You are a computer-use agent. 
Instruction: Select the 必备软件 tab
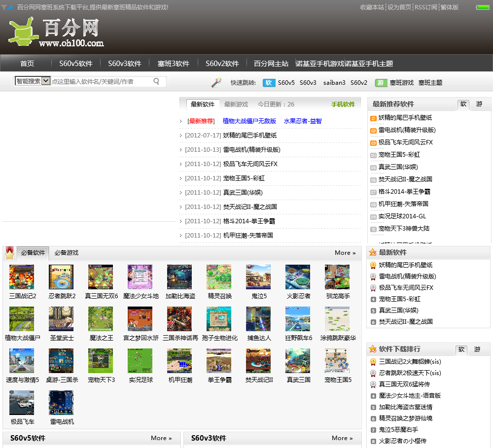point(33,253)
